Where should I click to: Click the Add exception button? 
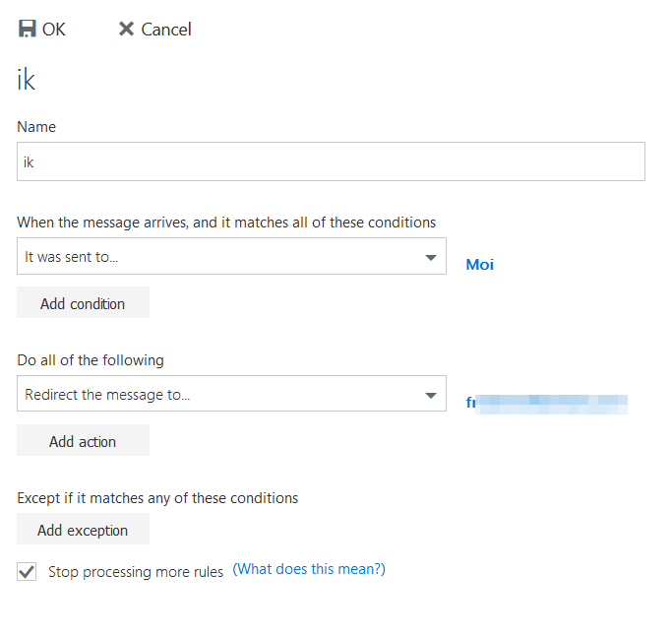[x=83, y=530]
